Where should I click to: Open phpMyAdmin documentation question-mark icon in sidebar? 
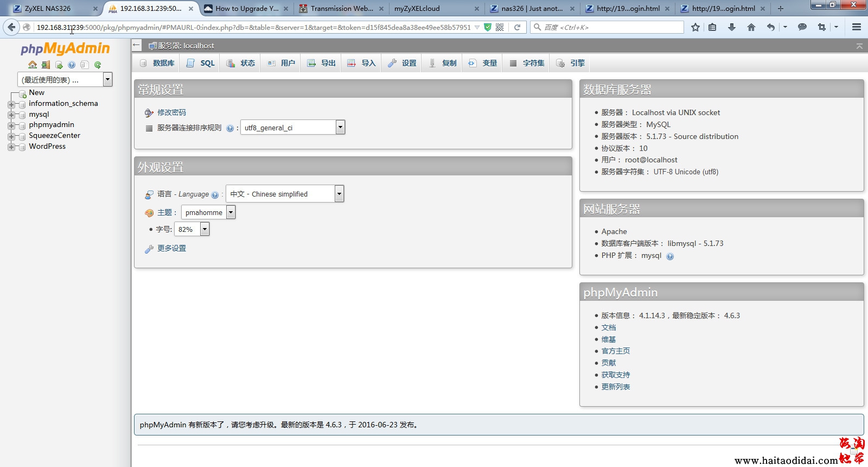click(72, 65)
